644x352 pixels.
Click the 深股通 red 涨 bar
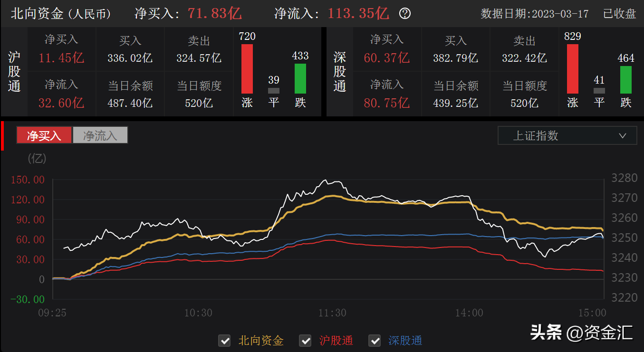573,69
